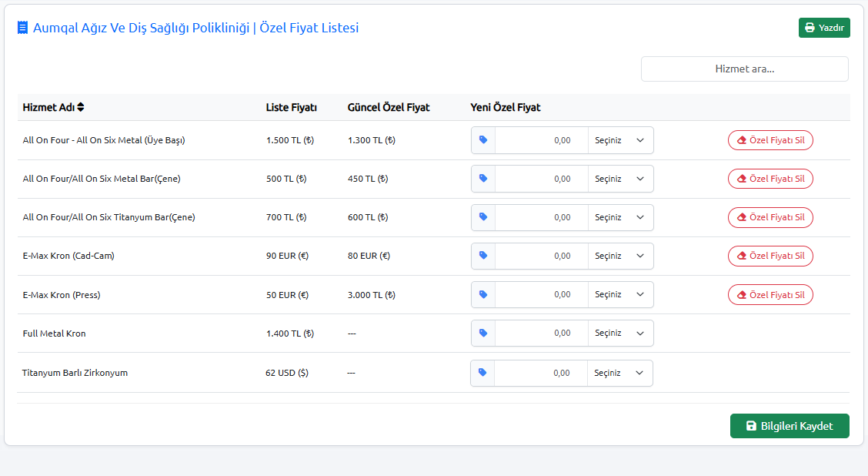Remove special price for E-Max Kron (Cad-Cam)
868x476 pixels.
click(770, 256)
